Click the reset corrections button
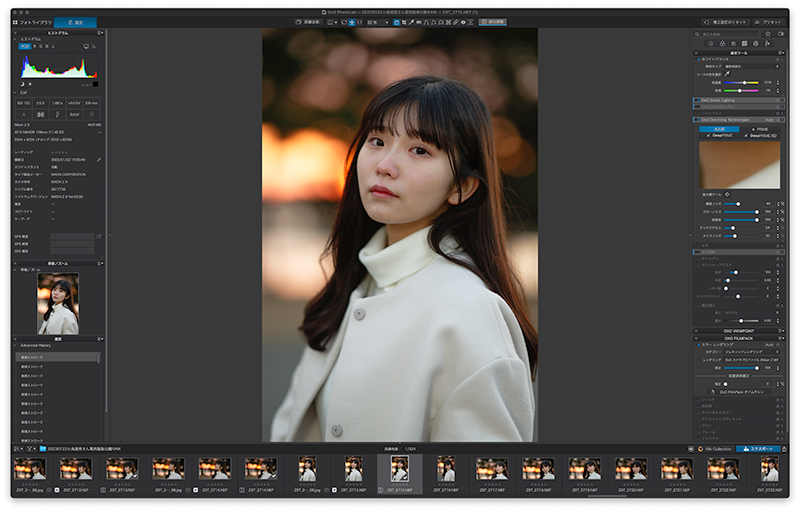Image resolution: width=800 pixels, height=511 pixels. tap(726, 22)
